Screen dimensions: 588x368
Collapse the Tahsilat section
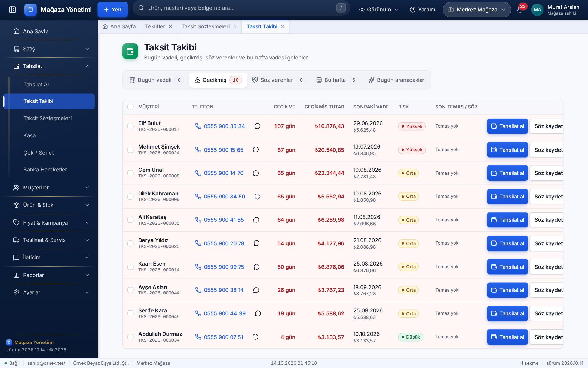coord(51,66)
